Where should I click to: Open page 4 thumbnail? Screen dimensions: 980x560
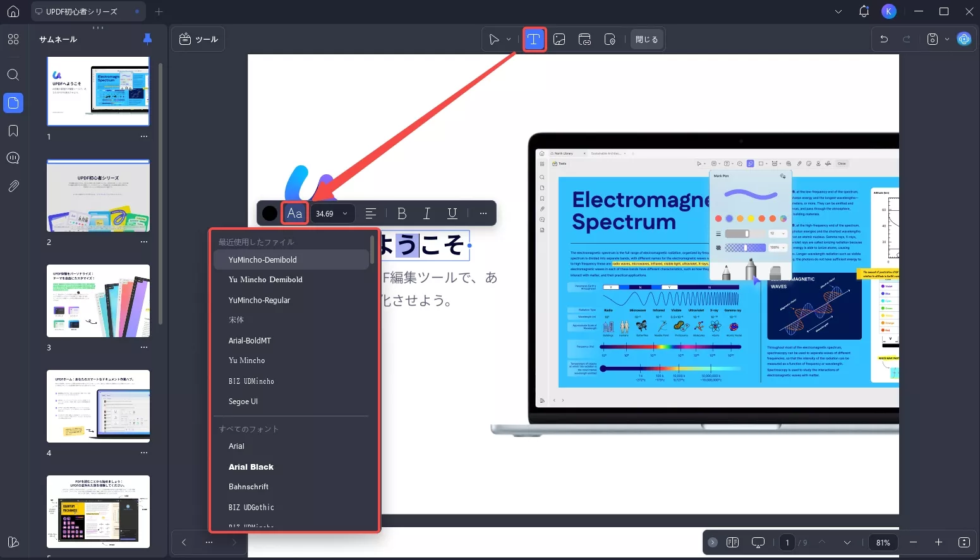99,406
